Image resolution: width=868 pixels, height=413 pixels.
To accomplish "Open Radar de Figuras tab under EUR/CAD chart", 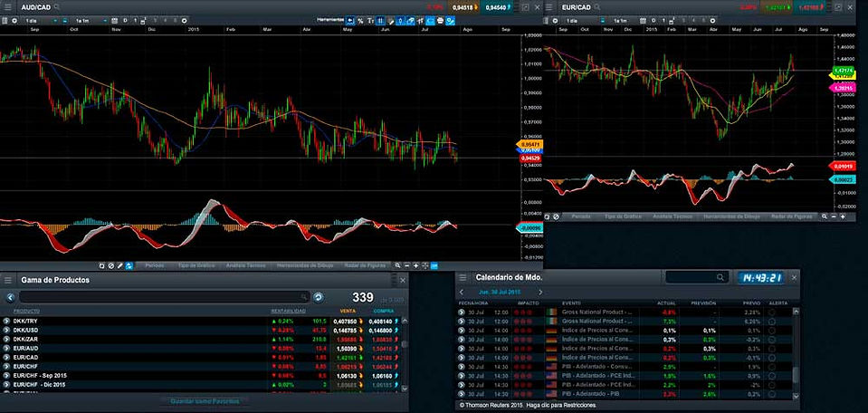I will pos(792,216).
